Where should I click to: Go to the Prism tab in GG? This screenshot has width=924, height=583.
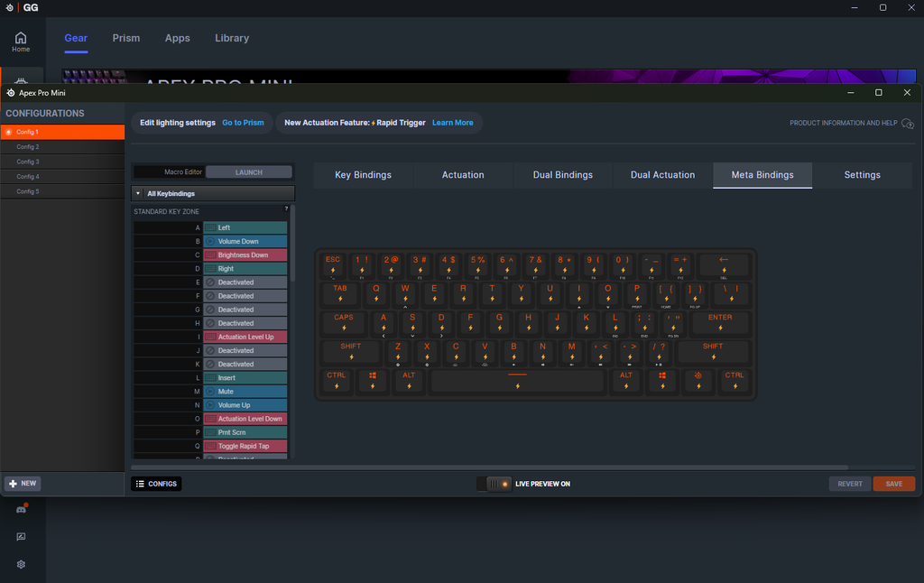point(126,38)
